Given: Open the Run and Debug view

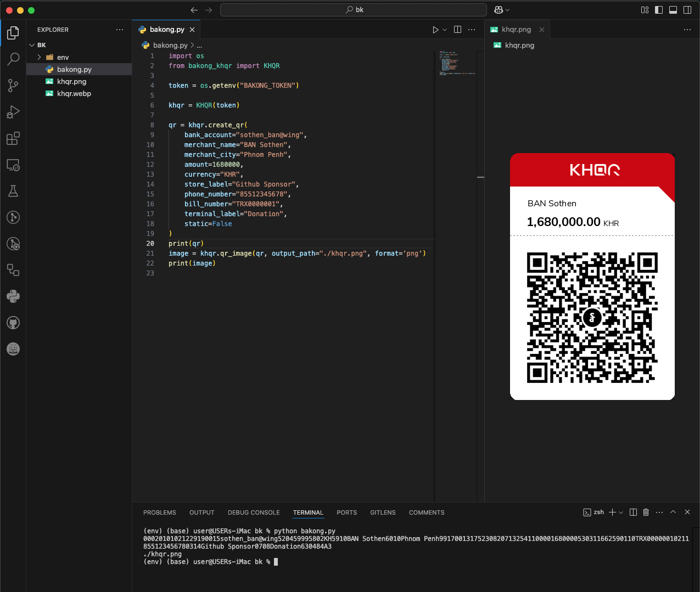Looking at the screenshot, I should [13, 111].
